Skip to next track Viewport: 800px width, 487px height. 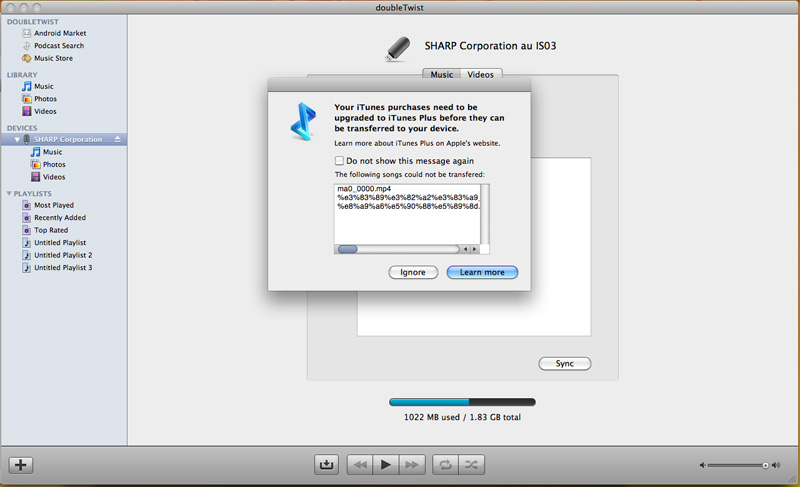[x=412, y=465]
